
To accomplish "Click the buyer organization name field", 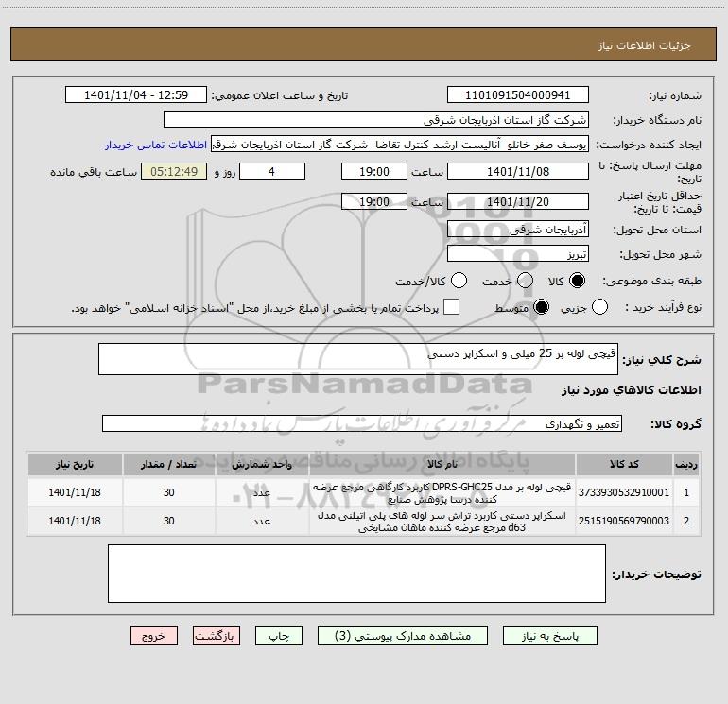I will click(376, 120).
